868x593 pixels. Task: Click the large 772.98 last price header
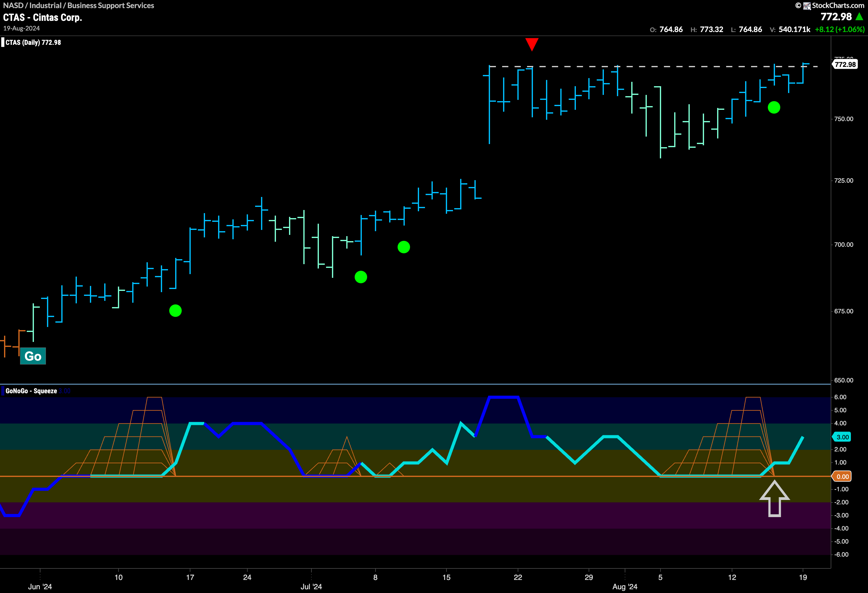[836, 16]
